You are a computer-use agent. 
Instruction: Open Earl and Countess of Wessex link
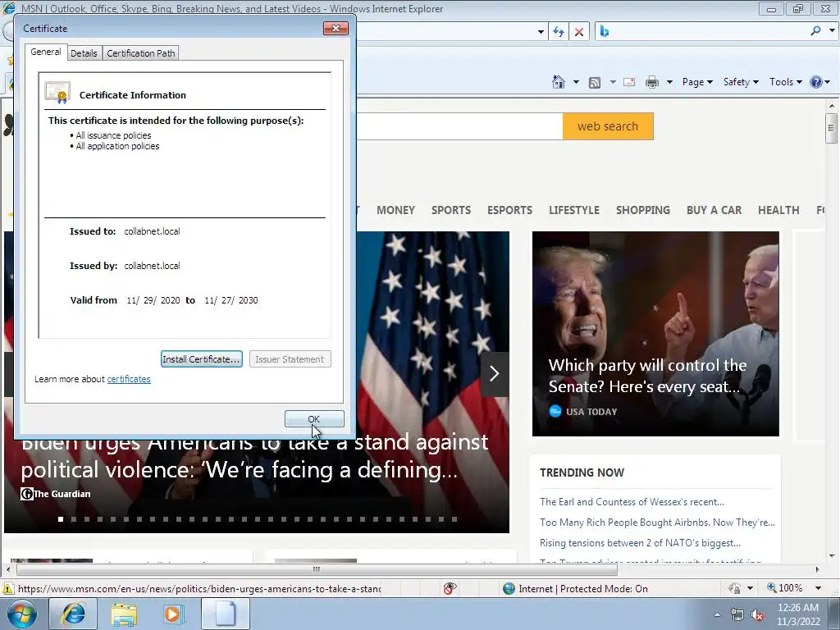pyautogui.click(x=632, y=501)
